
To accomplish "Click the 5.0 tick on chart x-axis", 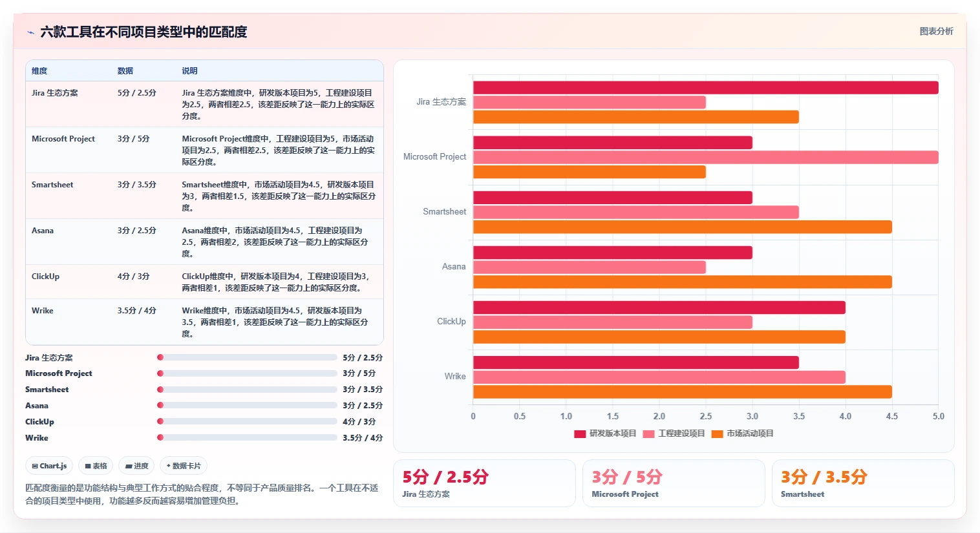I will click(x=939, y=417).
